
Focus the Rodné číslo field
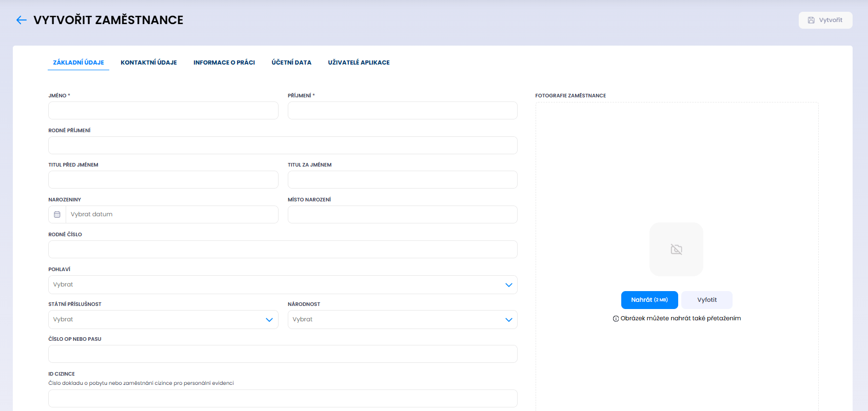point(283,249)
